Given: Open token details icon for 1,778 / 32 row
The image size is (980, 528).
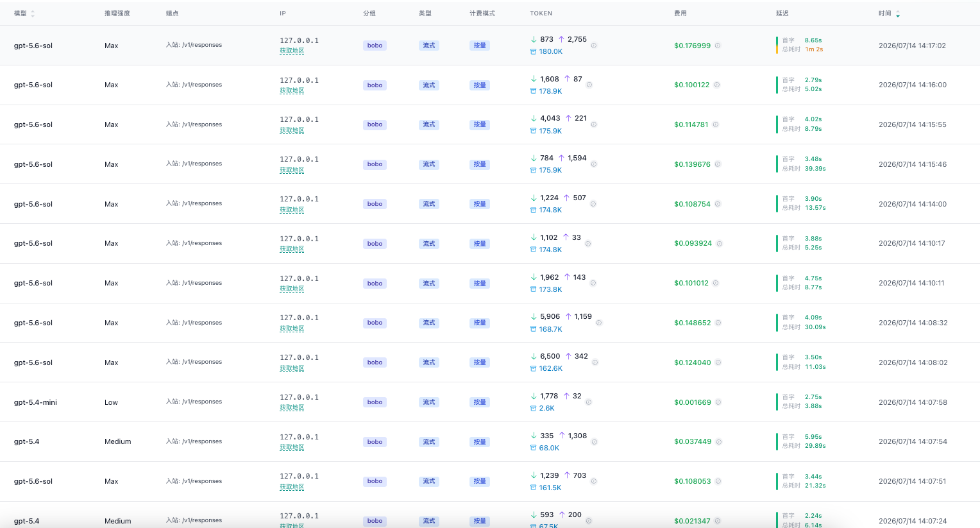Looking at the screenshot, I should click(589, 402).
